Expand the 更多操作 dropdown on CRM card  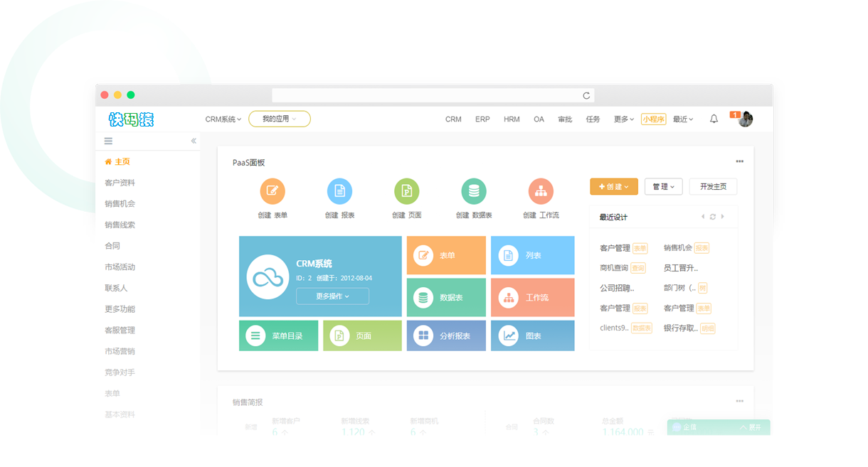pyautogui.click(x=332, y=296)
